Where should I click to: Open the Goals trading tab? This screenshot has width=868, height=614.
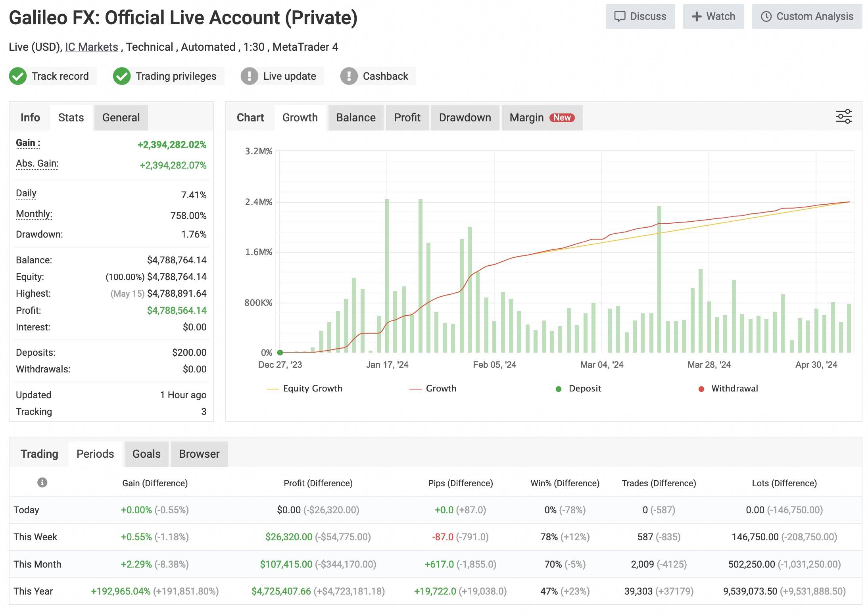pos(146,454)
